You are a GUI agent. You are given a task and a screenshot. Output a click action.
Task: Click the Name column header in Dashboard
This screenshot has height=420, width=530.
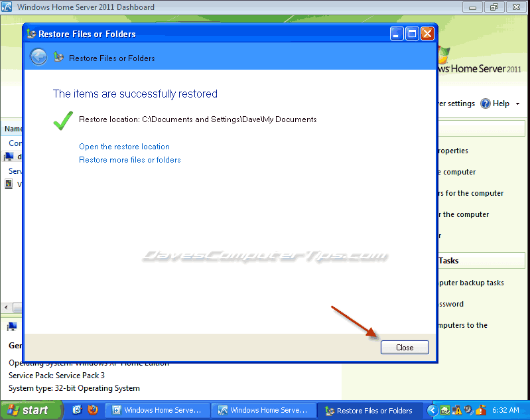click(12, 129)
